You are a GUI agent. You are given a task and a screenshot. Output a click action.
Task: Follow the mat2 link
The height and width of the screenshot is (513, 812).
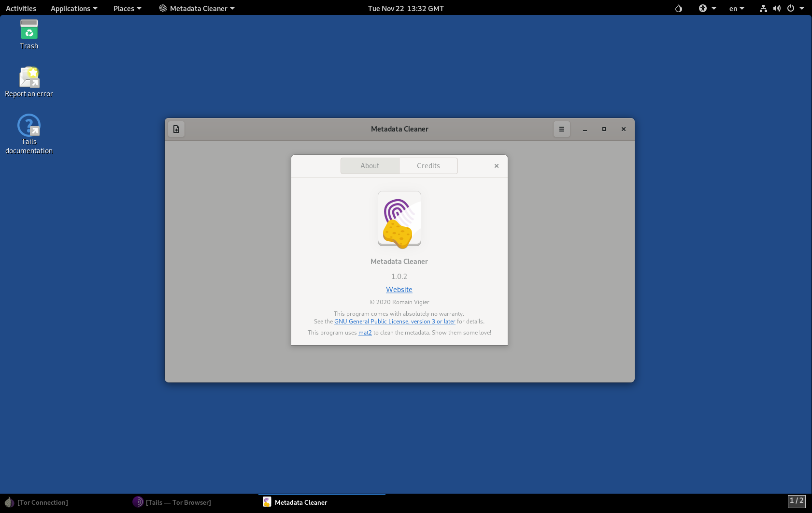(x=365, y=333)
